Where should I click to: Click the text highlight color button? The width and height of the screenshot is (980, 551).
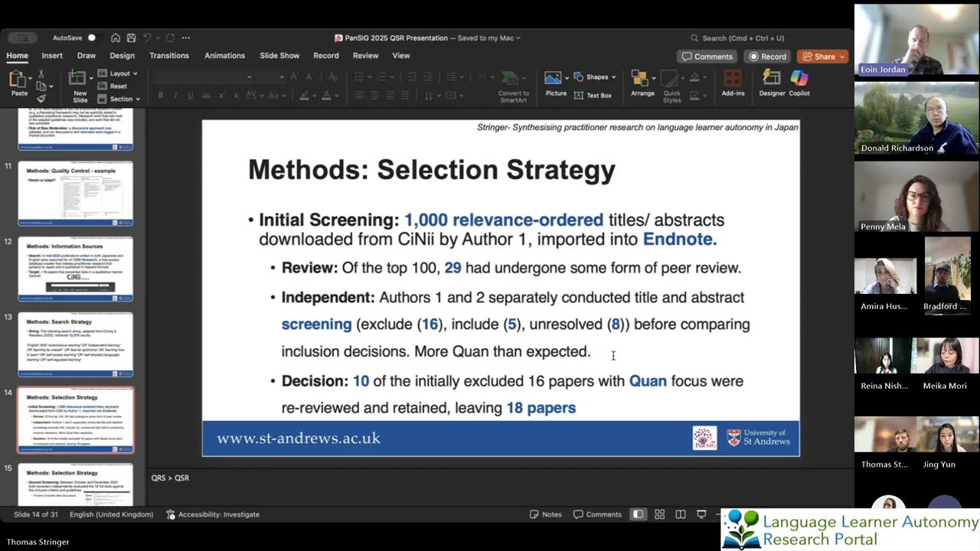[x=304, y=96]
